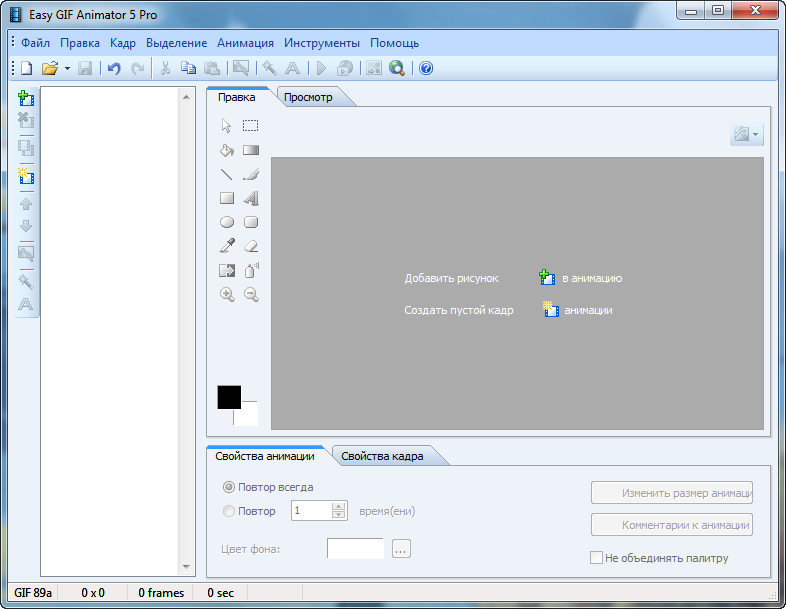This screenshot has width=786, height=609.
Task: Switch to the Правка tab
Action: pos(237,97)
